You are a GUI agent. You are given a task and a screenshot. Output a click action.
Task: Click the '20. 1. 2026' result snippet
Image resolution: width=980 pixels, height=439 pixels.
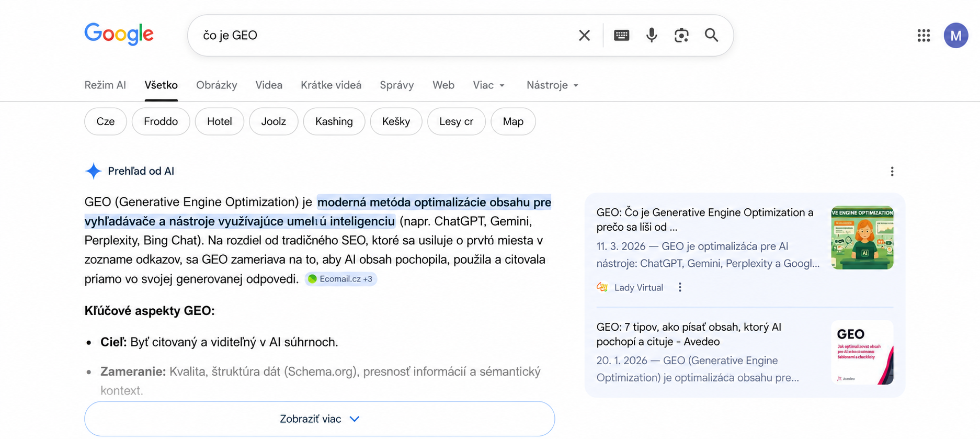(x=698, y=369)
